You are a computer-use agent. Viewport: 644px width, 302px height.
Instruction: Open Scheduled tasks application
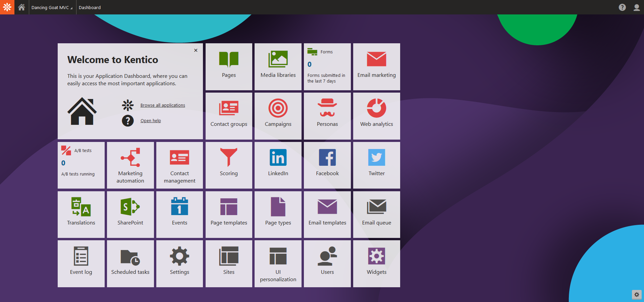130,264
